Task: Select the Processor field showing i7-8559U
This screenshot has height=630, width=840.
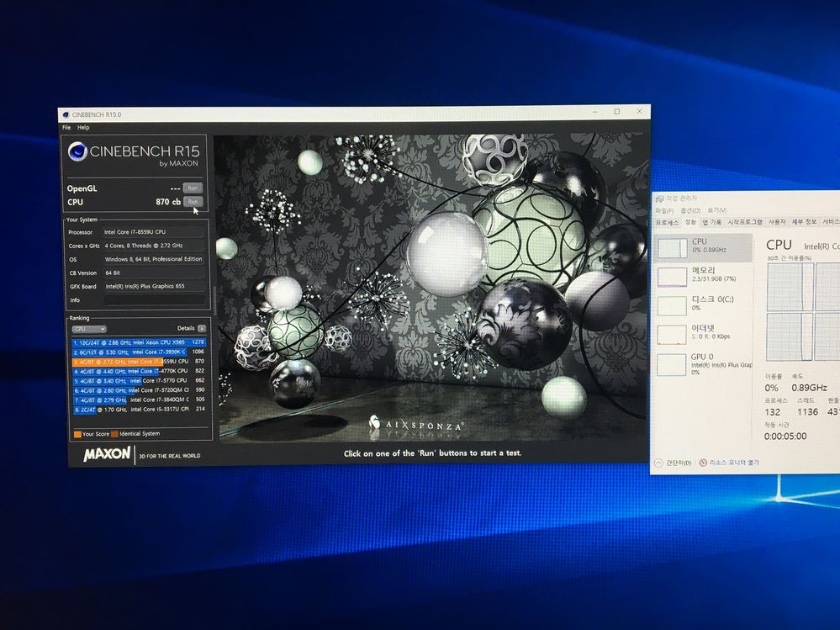Action: [153, 232]
